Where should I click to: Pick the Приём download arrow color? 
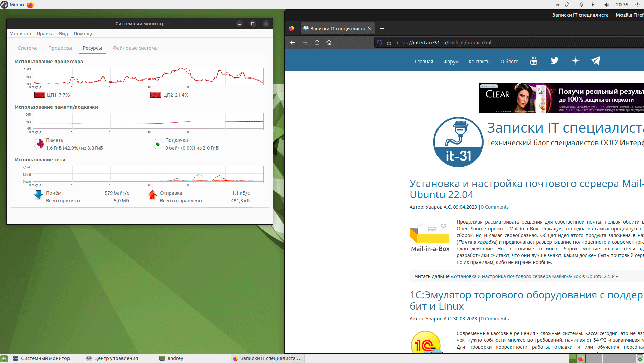[39, 195]
